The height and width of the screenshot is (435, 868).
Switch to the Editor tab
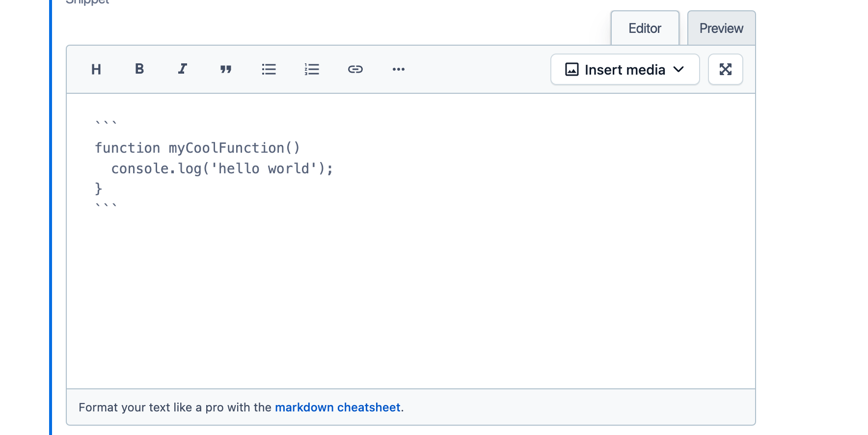[645, 28]
